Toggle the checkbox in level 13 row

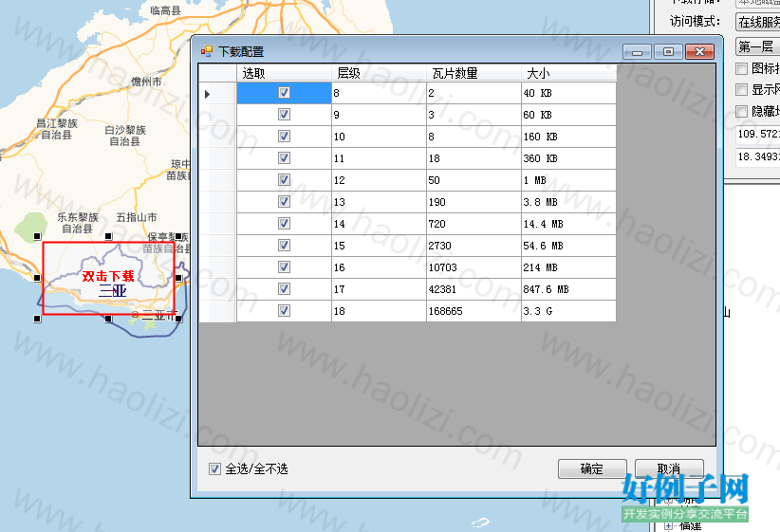point(284,202)
